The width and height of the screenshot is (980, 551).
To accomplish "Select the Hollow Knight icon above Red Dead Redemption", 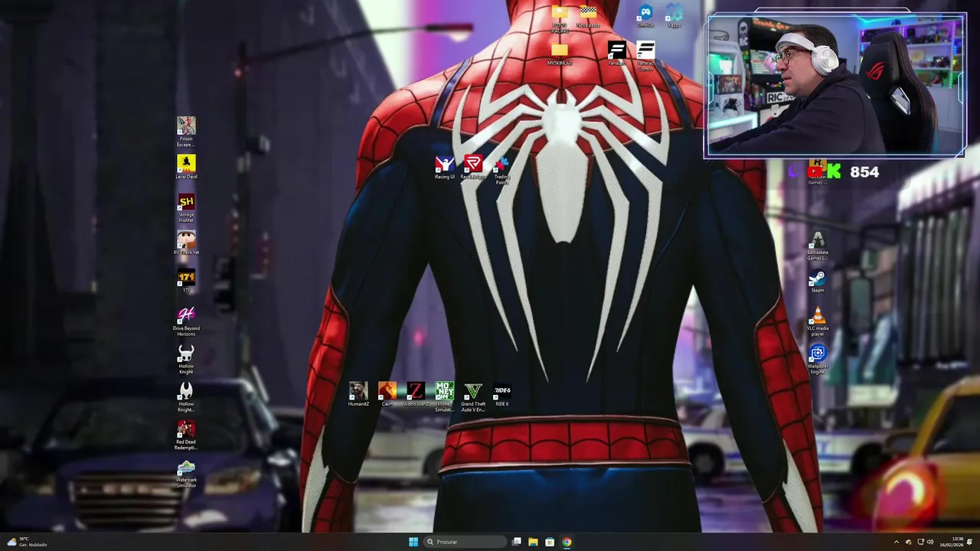I will [186, 396].
